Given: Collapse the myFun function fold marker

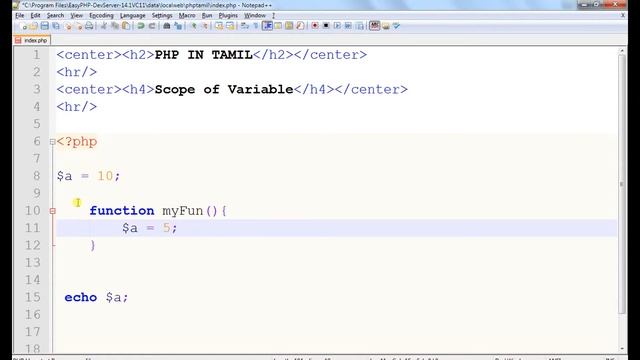Looking at the screenshot, I should [53, 211].
